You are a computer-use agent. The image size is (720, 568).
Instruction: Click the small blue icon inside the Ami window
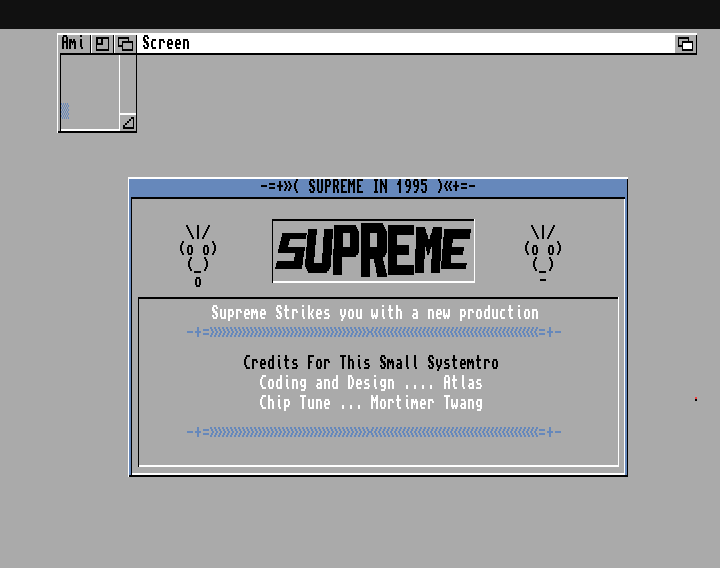click(66, 111)
